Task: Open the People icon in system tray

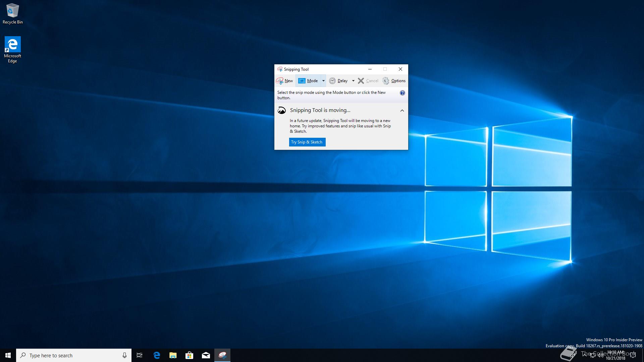Action: click(x=572, y=355)
